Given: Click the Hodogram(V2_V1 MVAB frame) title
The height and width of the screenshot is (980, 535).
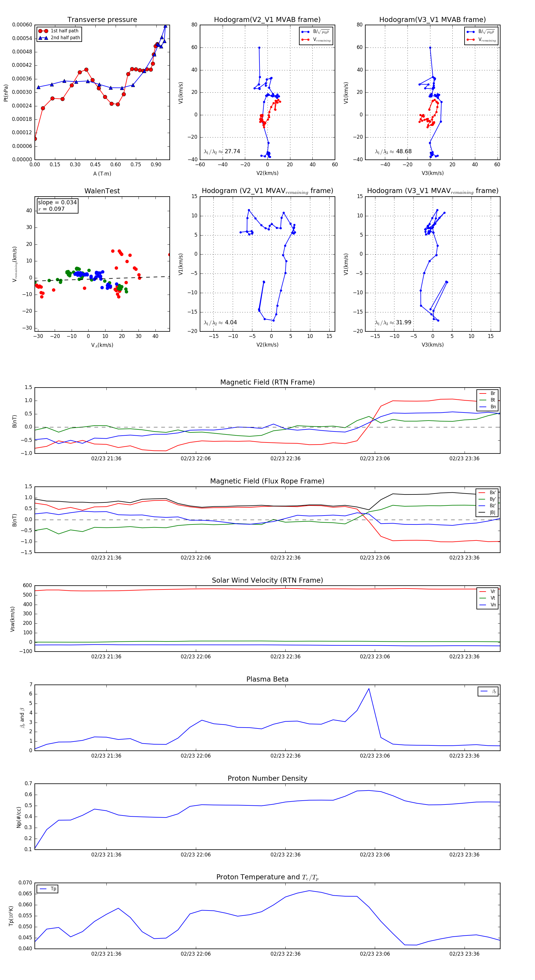Looking at the screenshot, I should pos(267,20).
